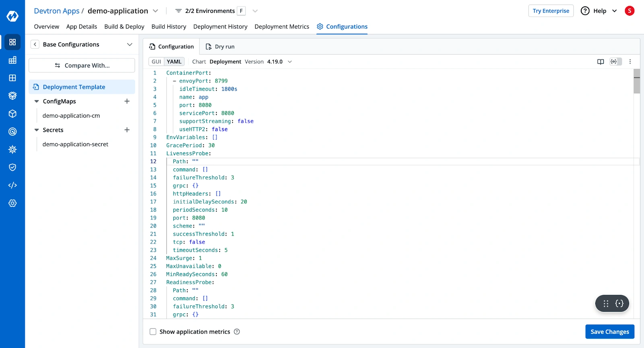Open Base Configurations dropdown chevron

coord(130,44)
